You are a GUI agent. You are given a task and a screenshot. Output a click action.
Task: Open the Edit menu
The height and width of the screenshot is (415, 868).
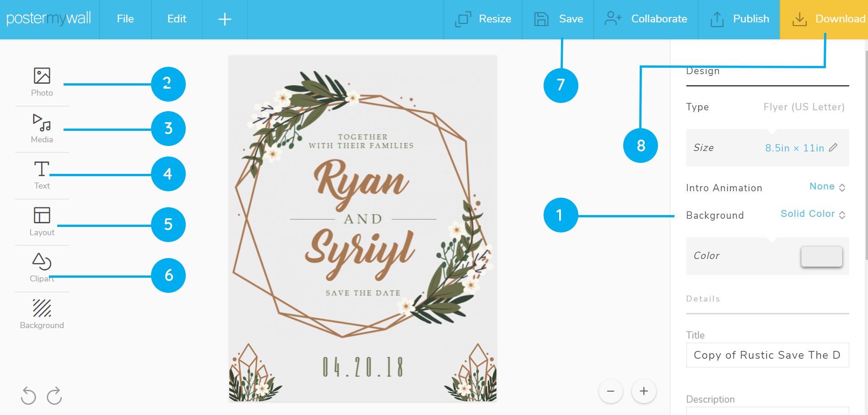click(x=177, y=19)
